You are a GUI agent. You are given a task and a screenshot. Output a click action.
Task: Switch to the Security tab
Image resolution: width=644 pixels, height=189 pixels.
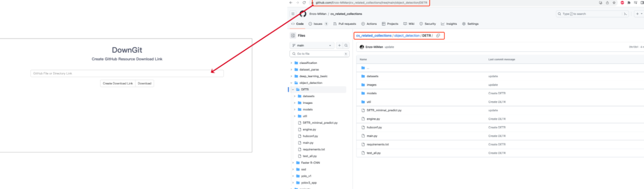[x=427, y=24]
